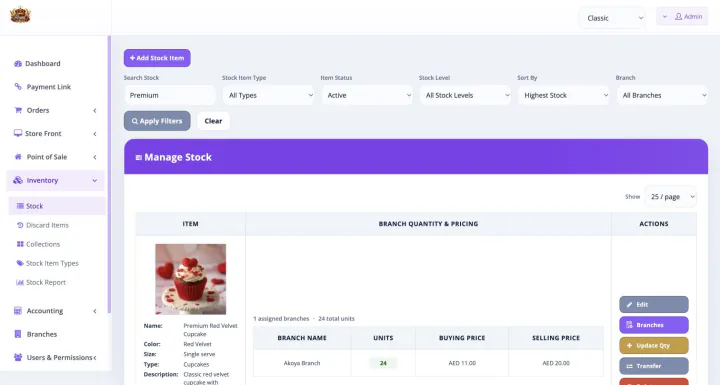Expand the Point of Sale chevron
Viewport: 720px width, 385px height.
[x=95, y=157]
